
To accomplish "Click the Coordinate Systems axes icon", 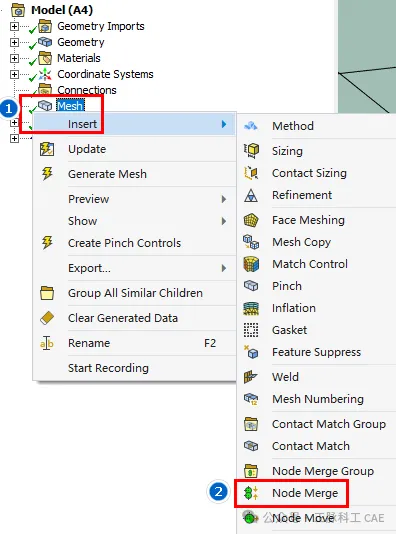I will [x=45, y=74].
